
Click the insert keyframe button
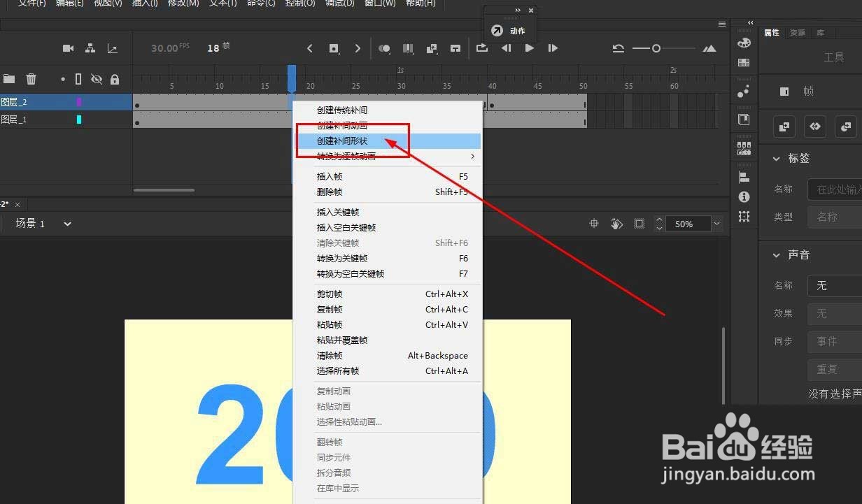pos(334,48)
